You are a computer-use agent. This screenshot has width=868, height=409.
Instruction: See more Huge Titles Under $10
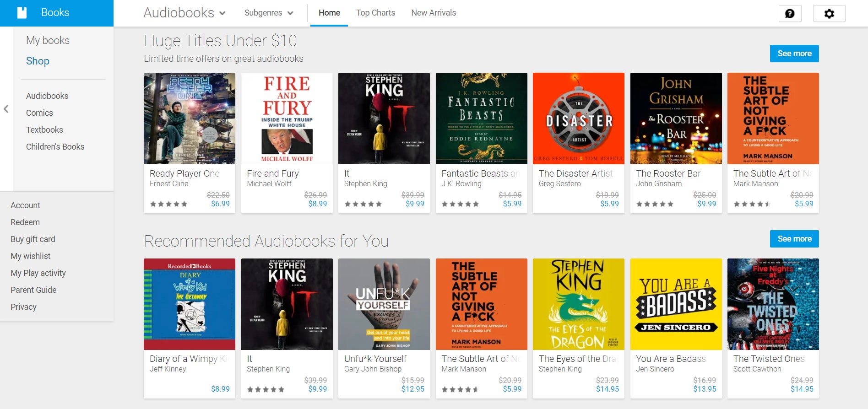coord(794,54)
